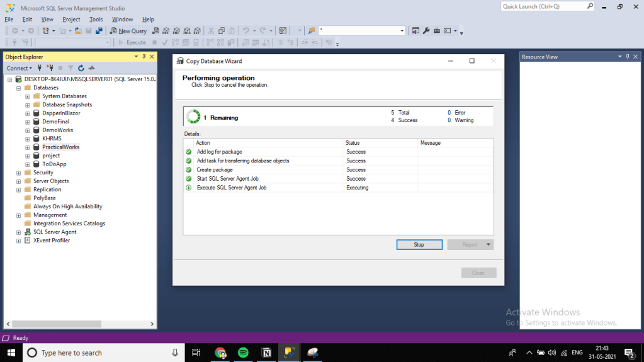
Task: Select the DemoWorks database in the tree
Action: (x=57, y=130)
